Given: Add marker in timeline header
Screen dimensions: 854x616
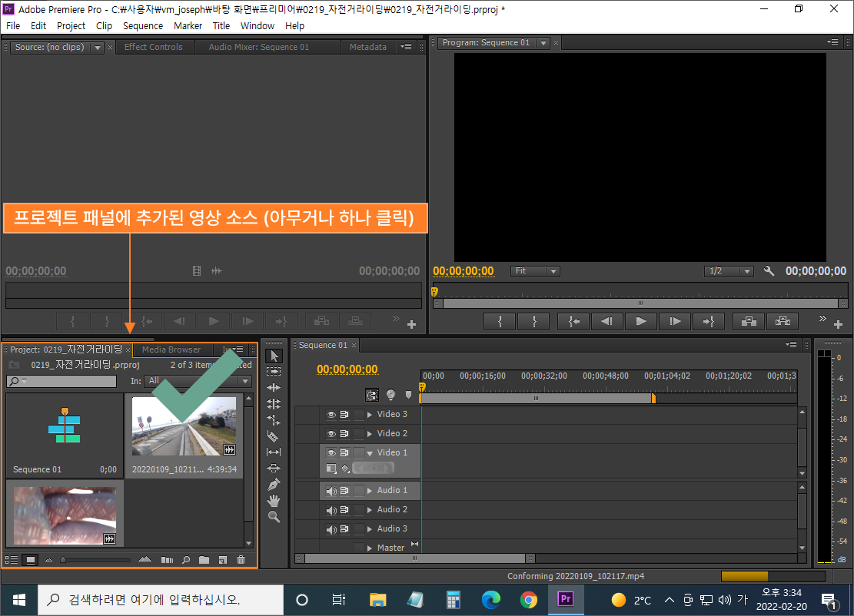Looking at the screenshot, I should point(408,395).
